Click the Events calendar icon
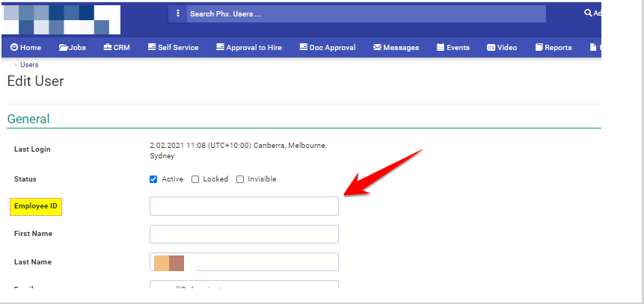Image resolution: width=644 pixels, height=304 pixels. [x=441, y=48]
